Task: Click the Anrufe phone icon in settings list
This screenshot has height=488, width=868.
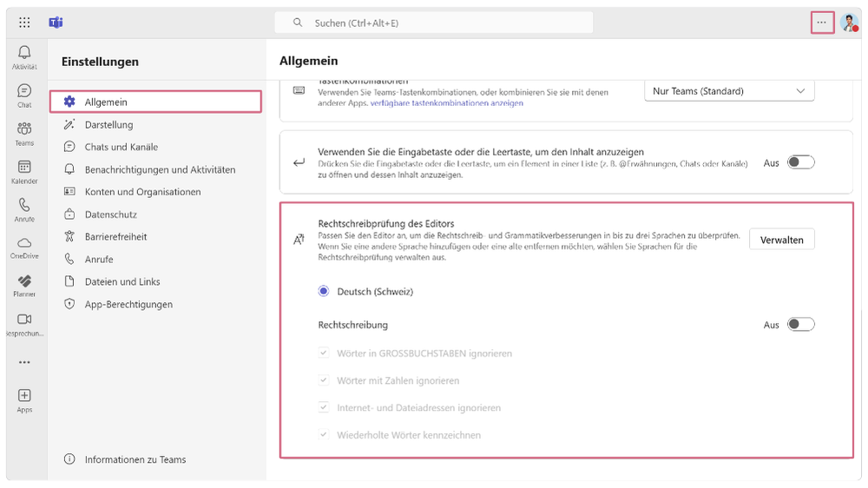Action: click(69, 259)
